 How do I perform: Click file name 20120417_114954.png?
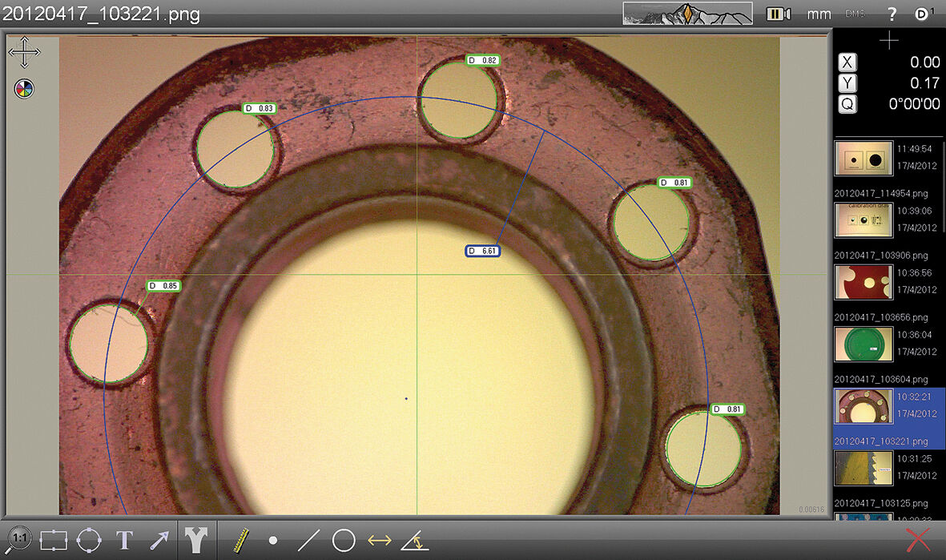[881, 194]
